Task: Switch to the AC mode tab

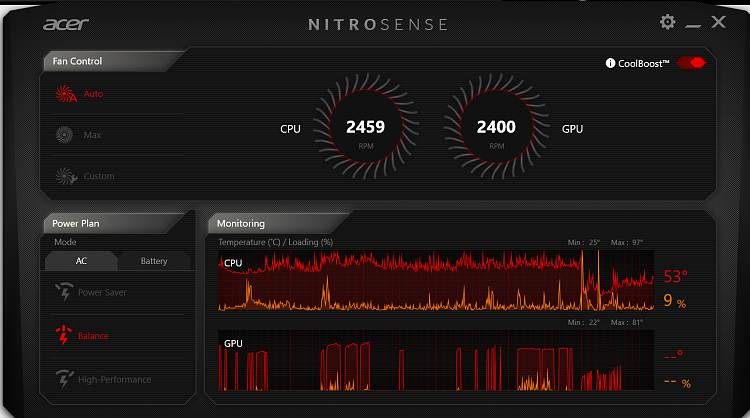Action: click(81, 261)
